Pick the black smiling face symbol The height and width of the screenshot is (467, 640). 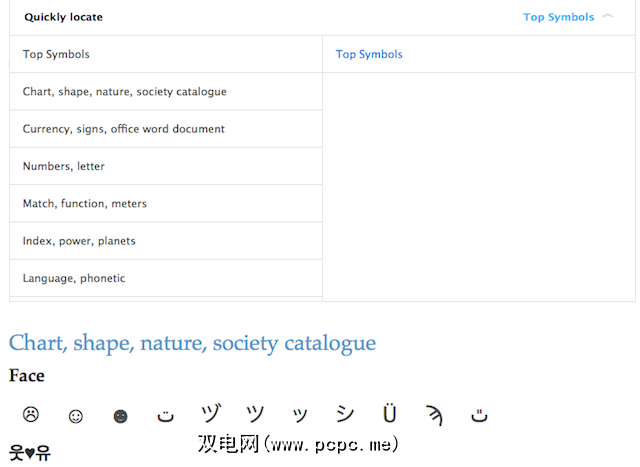click(120, 416)
